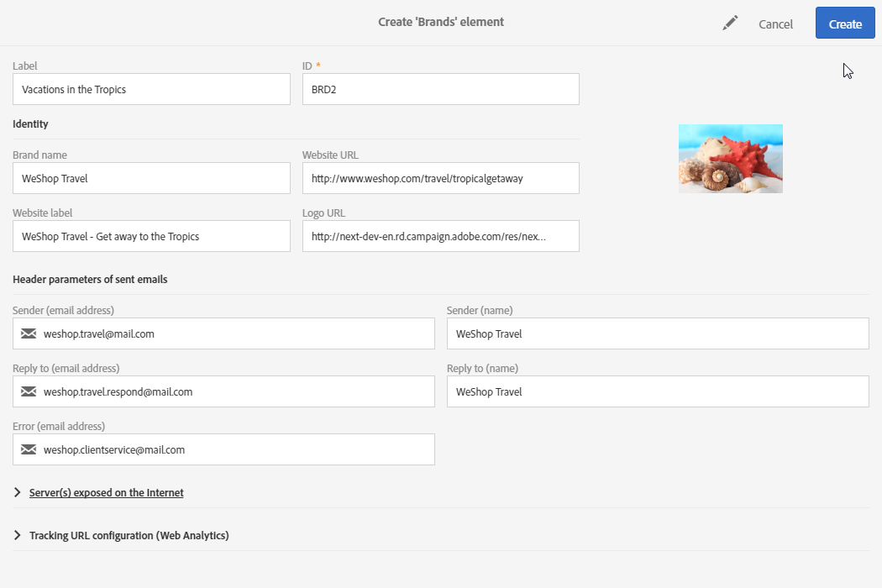Click the Website label text box
Screen dimensions: 882x588
tap(151, 236)
